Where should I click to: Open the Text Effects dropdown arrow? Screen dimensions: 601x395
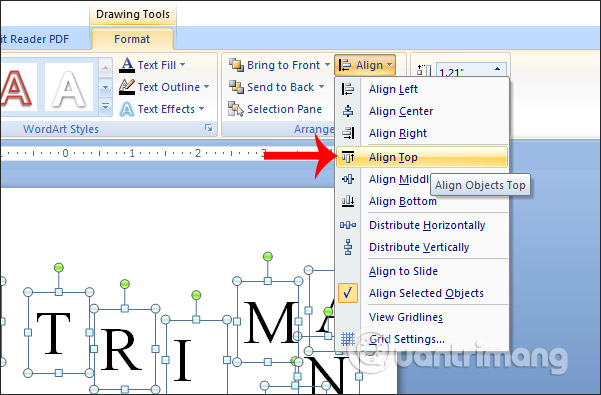pos(202,109)
